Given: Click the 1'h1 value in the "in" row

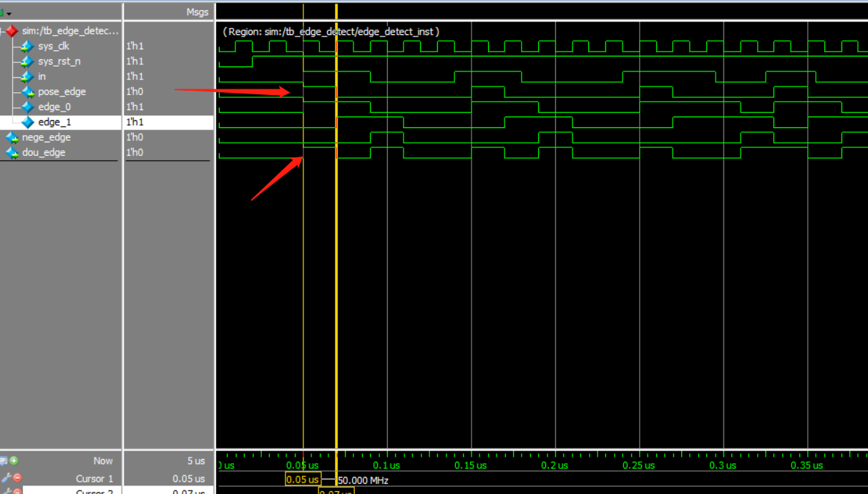Looking at the screenshot, I should coord(135,76).
